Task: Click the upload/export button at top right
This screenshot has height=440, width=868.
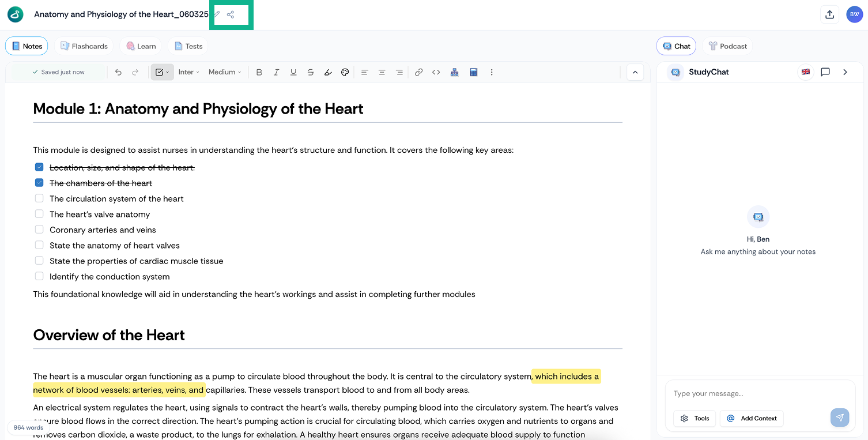Action: click(830, 14)
